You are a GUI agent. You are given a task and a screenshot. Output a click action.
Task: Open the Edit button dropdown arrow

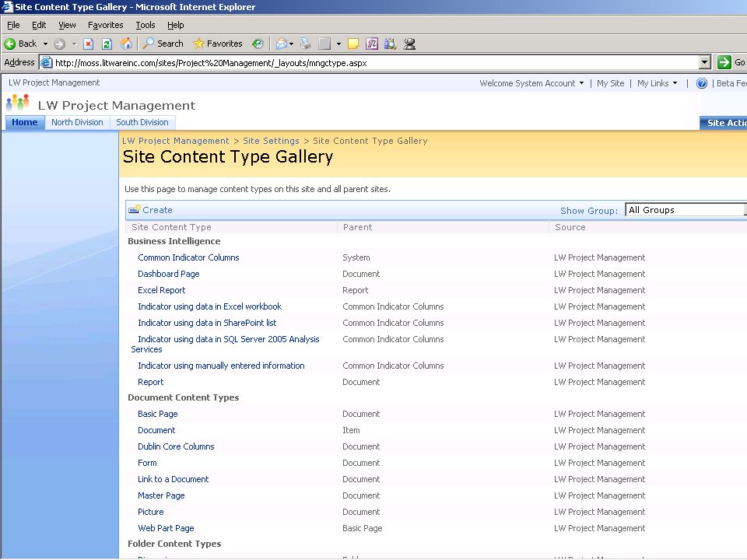338,44
